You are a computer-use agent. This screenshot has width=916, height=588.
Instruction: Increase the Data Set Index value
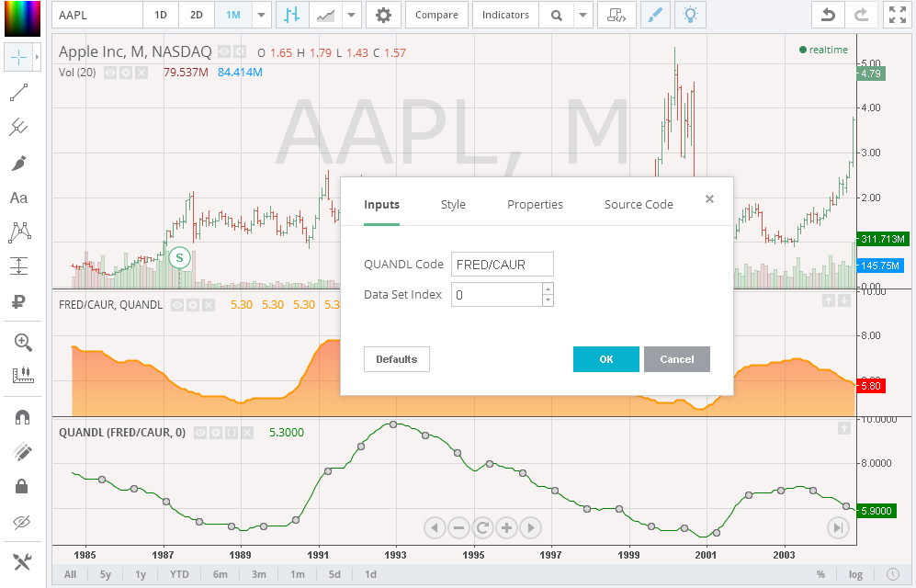point(548,288)
